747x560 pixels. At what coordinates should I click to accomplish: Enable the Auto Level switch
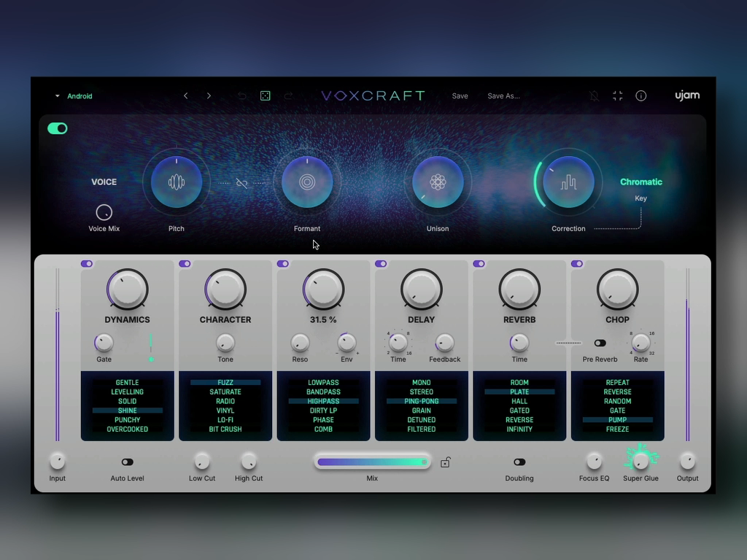tap(127, 462)
